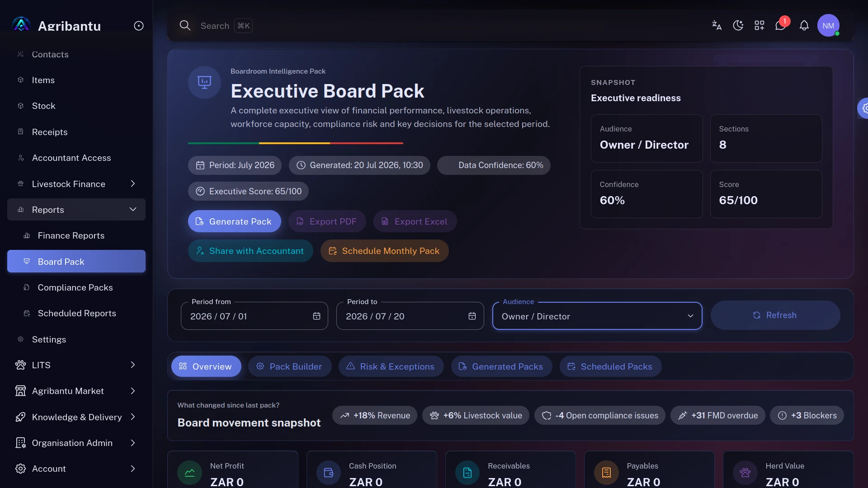The width and height of the screenshot is (868, 488).
Task: Switch to Risk & Exceptions tab
Action: coord(391,366)
